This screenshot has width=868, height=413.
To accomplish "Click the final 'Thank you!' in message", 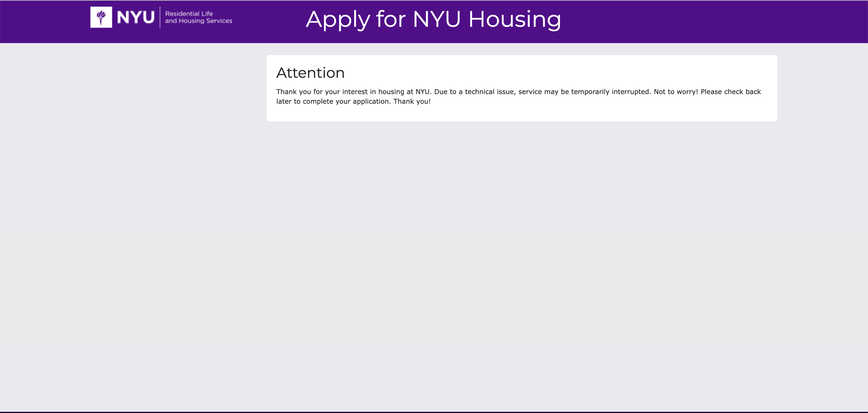I will click(x=412, y=102).
